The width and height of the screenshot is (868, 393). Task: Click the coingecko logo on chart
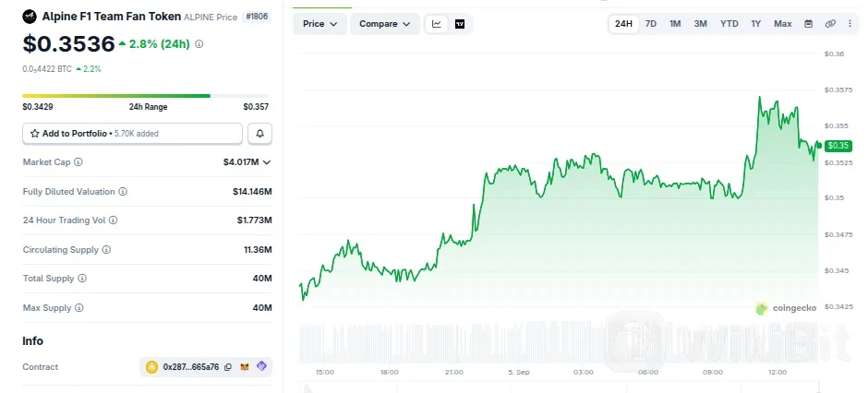(786, 308)
